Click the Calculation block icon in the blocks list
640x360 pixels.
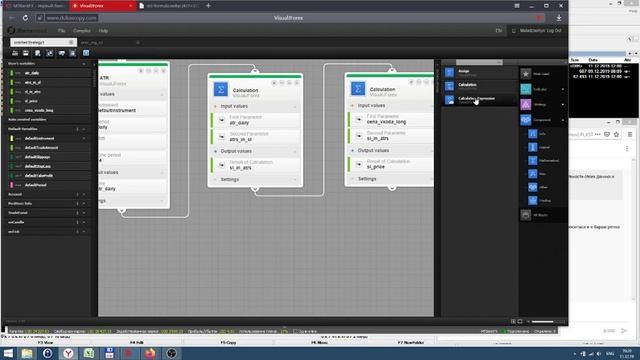(x=449, y=86)
